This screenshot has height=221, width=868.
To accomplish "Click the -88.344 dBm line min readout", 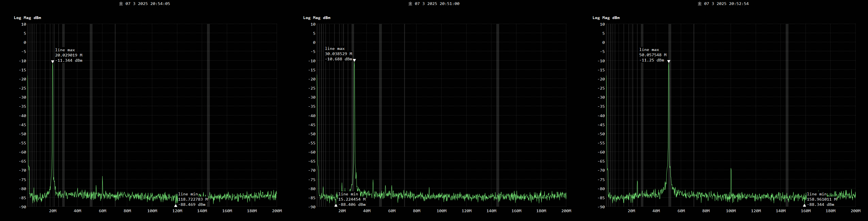I will pyautogui.click(x=820, y=204).
